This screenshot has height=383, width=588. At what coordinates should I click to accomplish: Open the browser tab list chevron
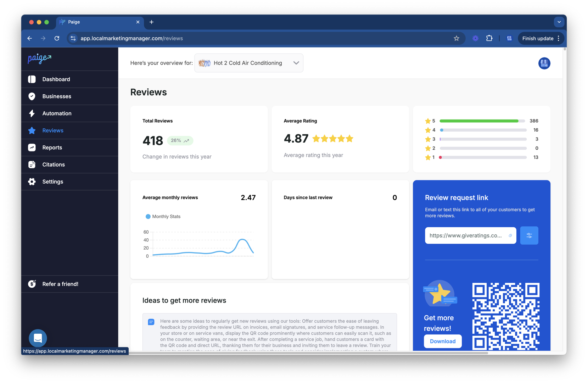tap(559, 22)
